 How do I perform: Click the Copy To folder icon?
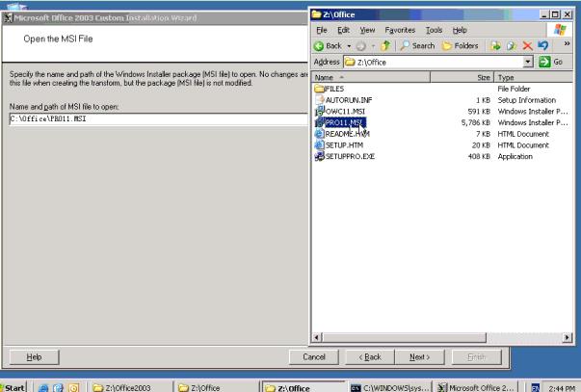(x=512, y=46)
